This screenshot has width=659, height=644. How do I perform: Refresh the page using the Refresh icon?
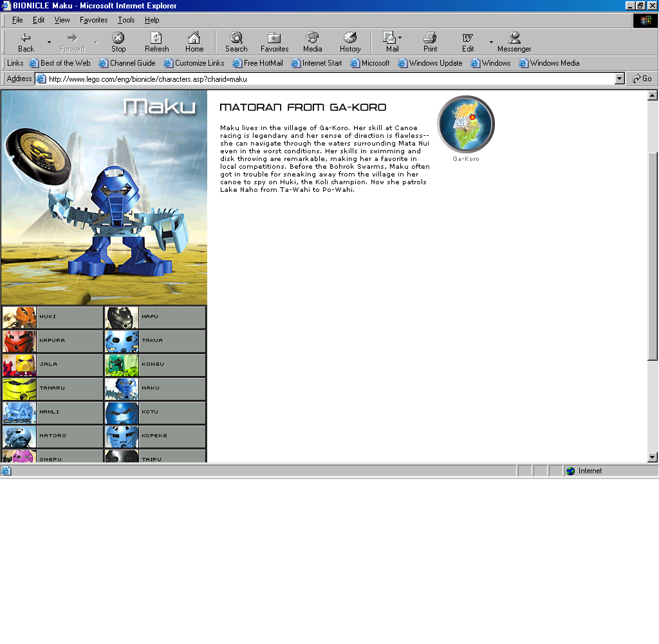[x=156, y=38]
